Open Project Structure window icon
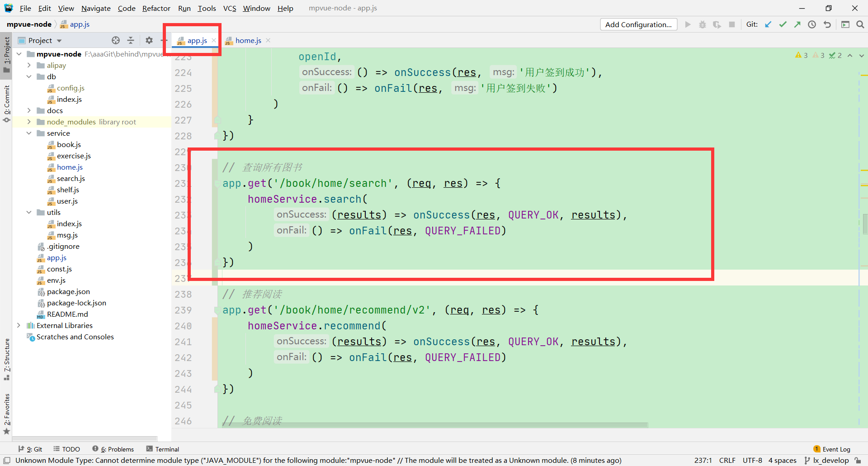868x466 pixels. (845, 24)
